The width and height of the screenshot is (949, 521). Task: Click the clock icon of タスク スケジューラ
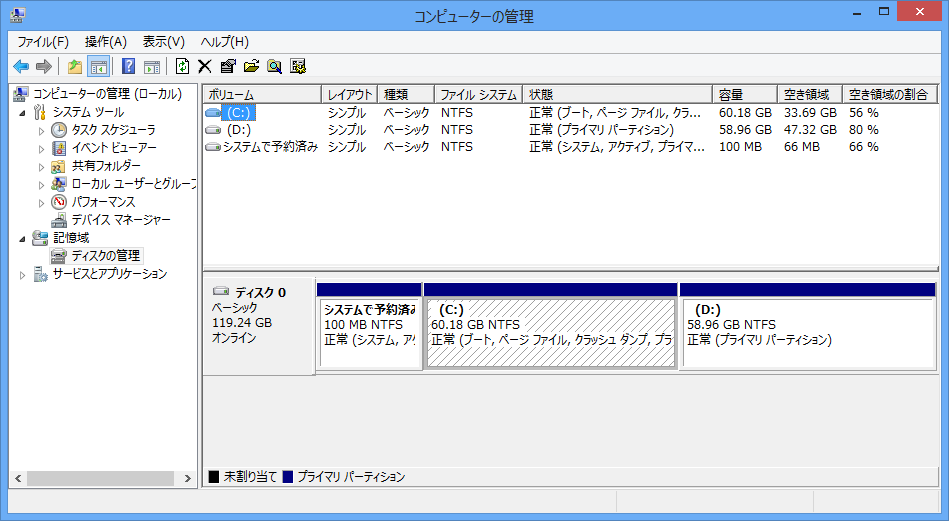tap(59, 130)
